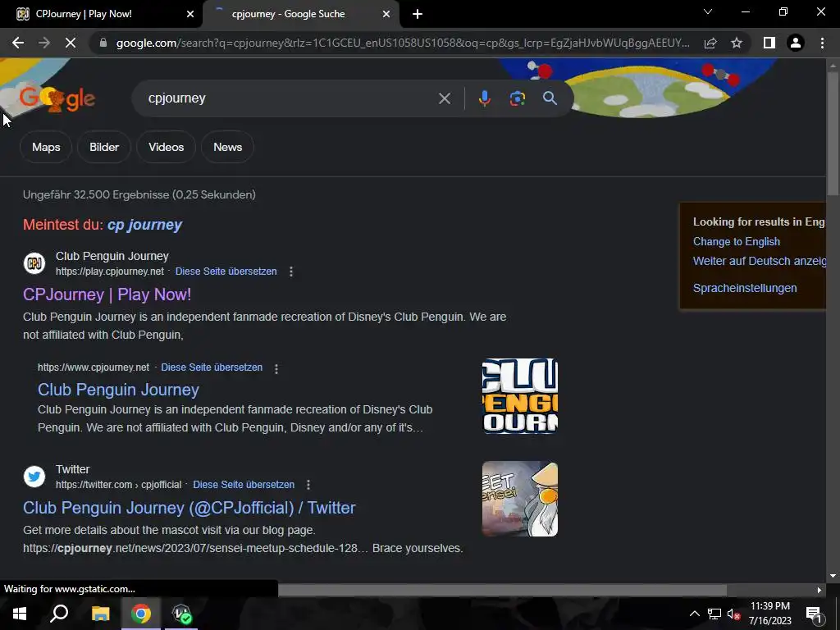Viewport: 840px width, 630px height.
Task: Open Spracheinstellungen
Action: 745,288
